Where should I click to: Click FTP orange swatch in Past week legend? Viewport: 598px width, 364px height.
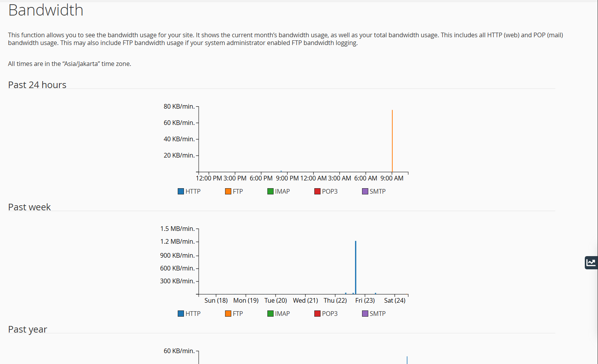(228, 314)
